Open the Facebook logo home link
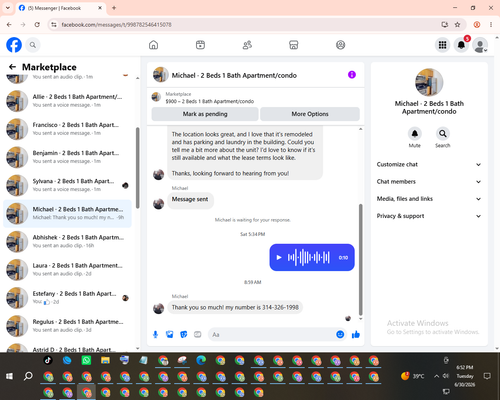The image size is (500, 400). point(14,45)
